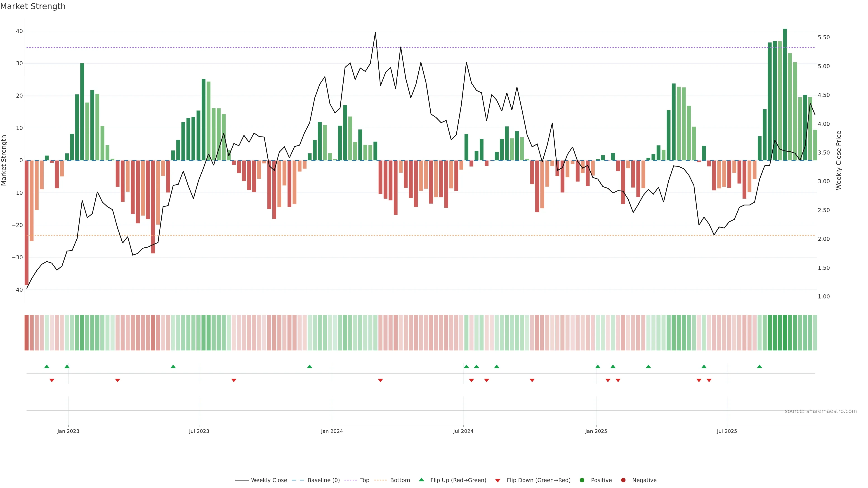
Task: Click source: sharemaestro.com text
Action: (821, 411)
